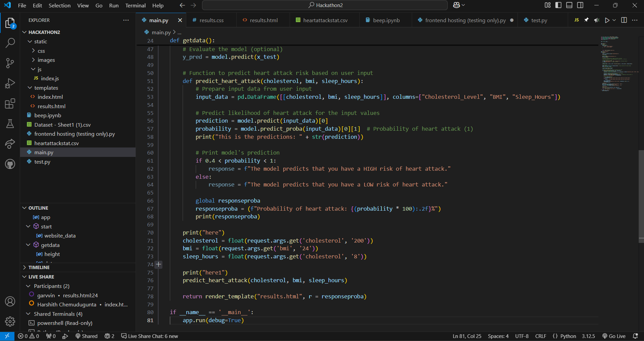644x341 pixels.
Task: Open the GitHub view icon
Action: coord(10,164)
